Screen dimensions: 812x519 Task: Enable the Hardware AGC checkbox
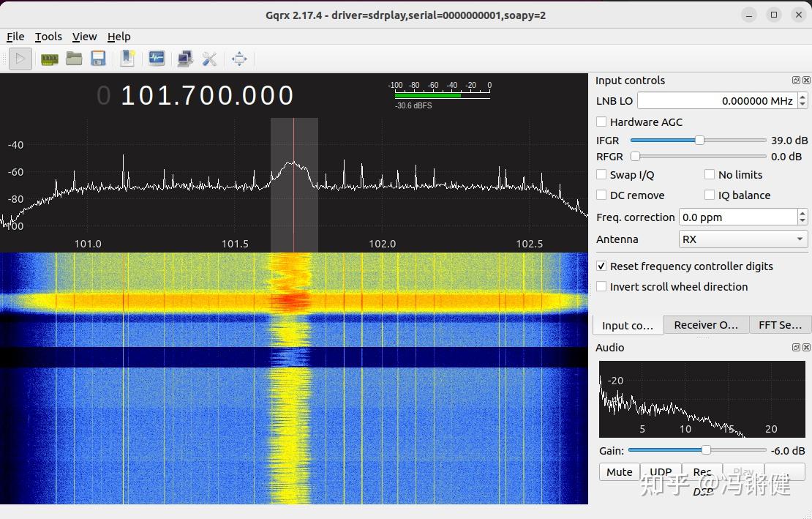tap(601, 122)
